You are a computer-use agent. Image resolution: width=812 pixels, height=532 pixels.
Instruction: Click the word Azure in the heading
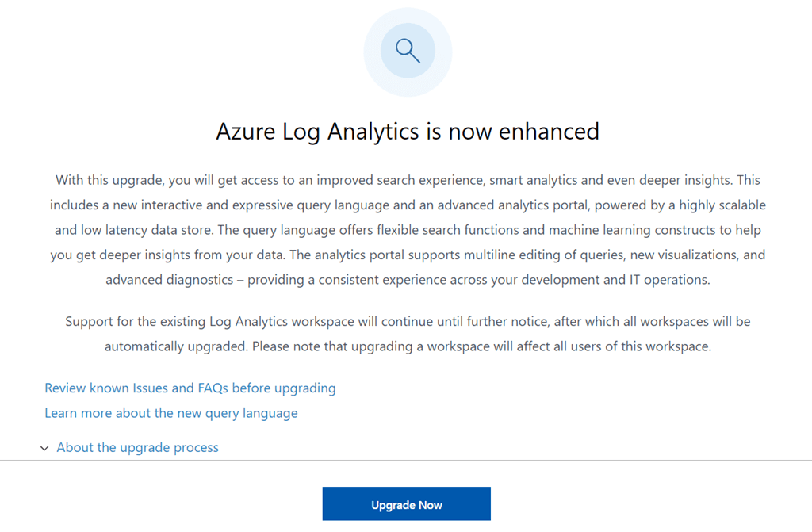246,132
